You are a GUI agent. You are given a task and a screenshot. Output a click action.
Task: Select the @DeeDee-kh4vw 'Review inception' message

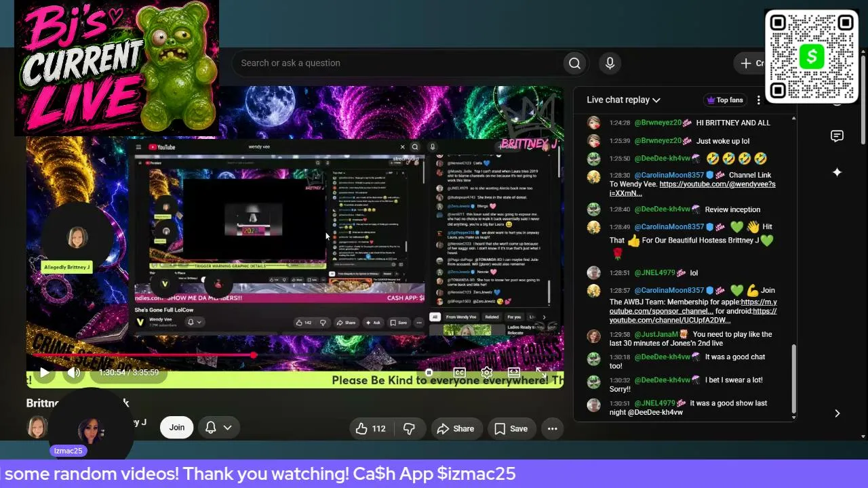coord(684,209)
